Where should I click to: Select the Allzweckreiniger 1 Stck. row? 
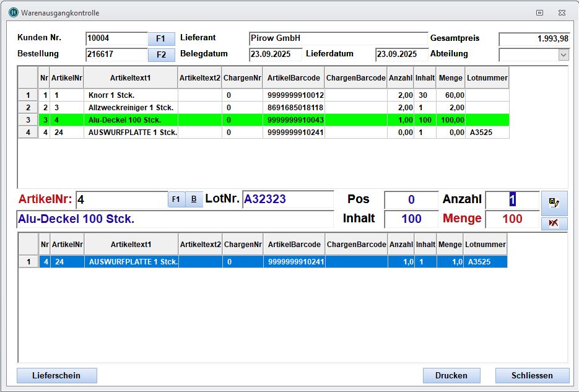(131, 108)
